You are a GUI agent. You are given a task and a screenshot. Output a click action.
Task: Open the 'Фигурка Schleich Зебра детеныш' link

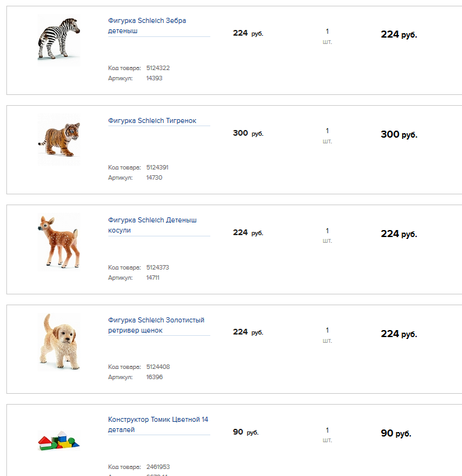tap(147, 25)
